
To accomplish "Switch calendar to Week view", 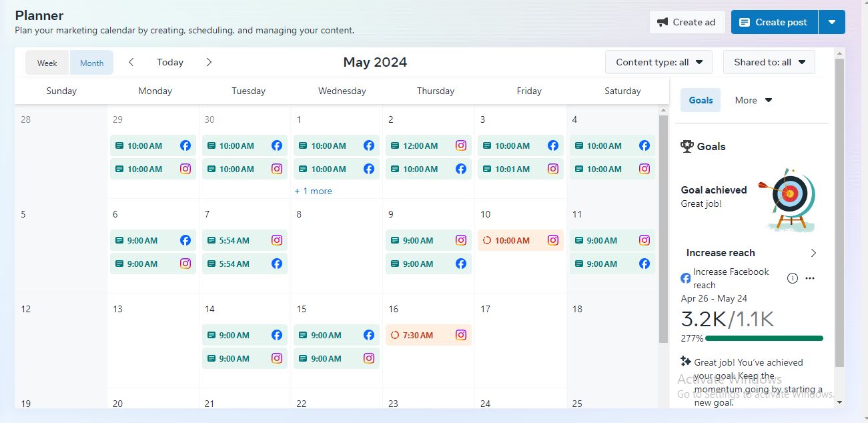I will click(x=47, y=63).
